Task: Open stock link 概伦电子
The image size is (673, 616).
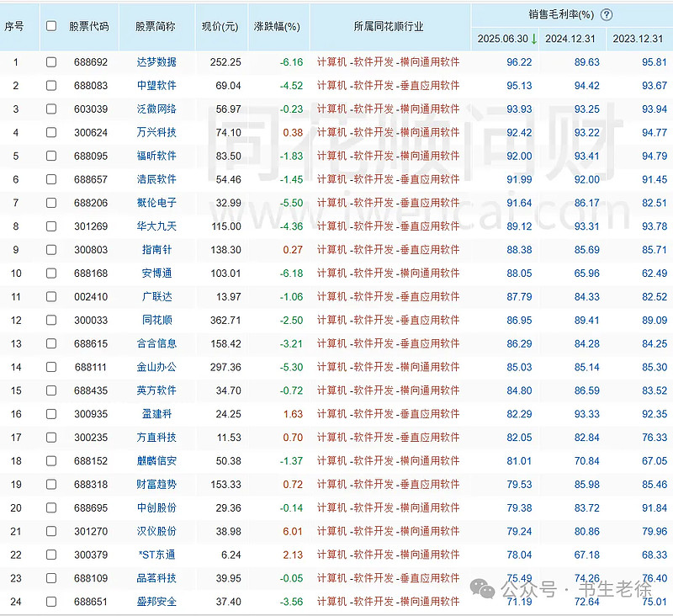Action: click(x=156, y=203)
